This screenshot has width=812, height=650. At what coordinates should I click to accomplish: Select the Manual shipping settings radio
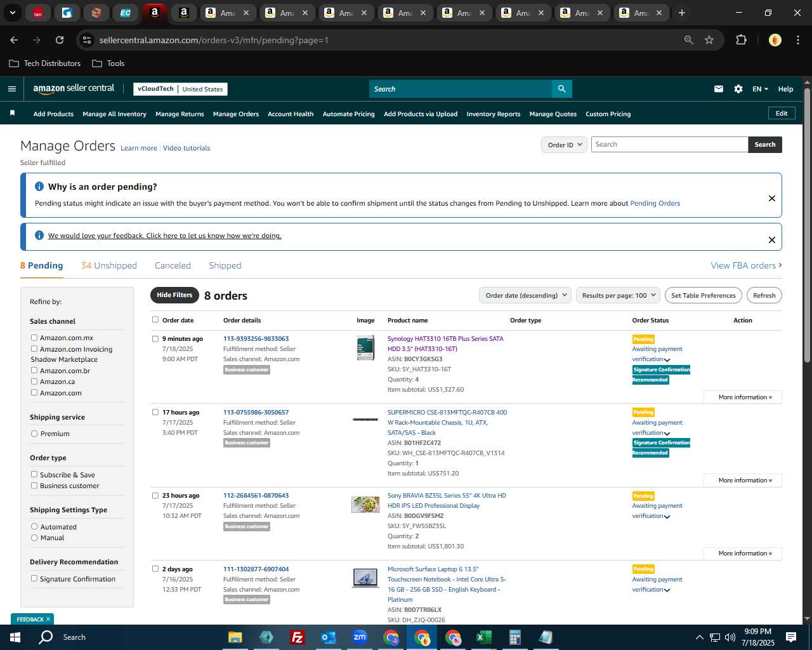click(x=34, y=538)
